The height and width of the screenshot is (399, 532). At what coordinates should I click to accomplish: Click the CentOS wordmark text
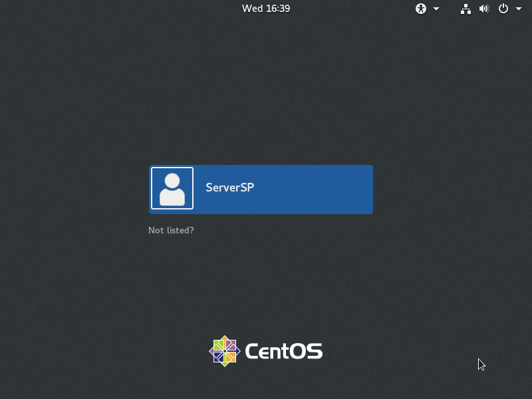tap(284, 350)
